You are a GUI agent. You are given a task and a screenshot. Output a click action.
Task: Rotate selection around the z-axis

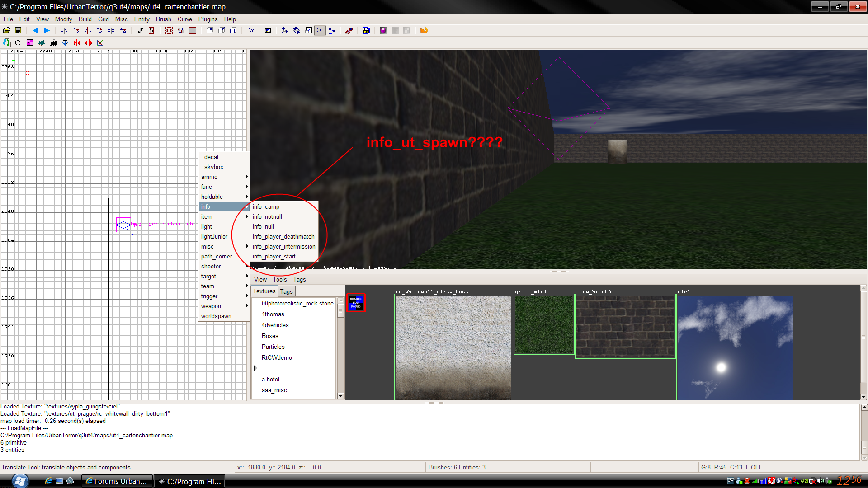[x=123, y=30]
